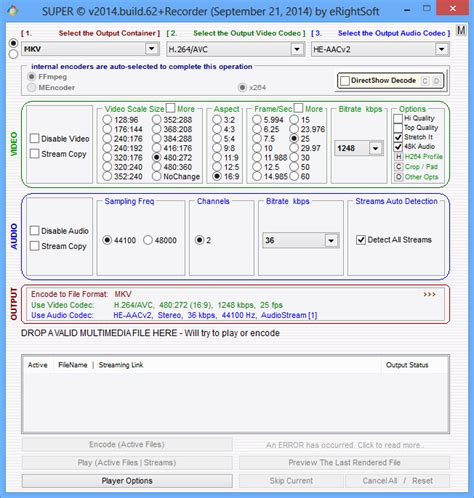The width and height of the screenshot is (474, 498).
Task: Select sampling frequency 44100
Action: point(107,240)
